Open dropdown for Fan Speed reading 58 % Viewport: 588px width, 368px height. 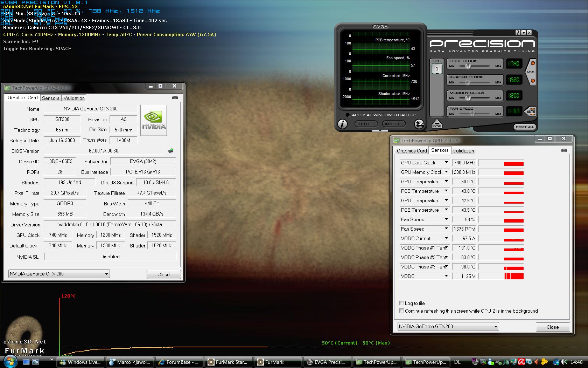(x=446, y=219)
